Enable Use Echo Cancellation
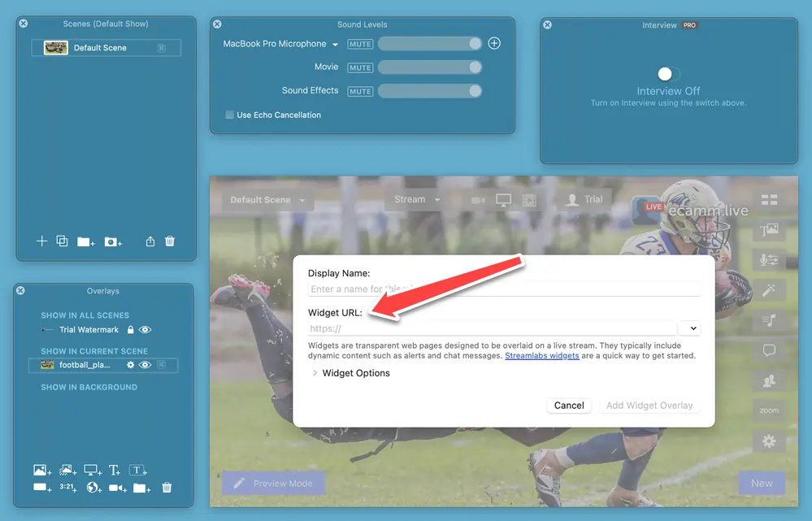 pyautogui.click(x=229, y=115)
